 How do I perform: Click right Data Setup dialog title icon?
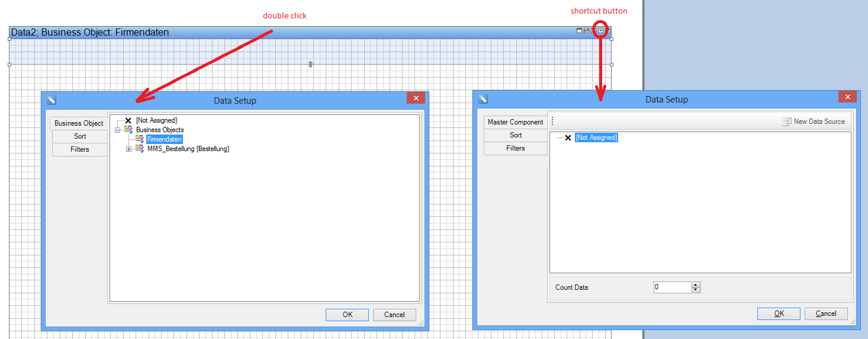coord(483,99)
